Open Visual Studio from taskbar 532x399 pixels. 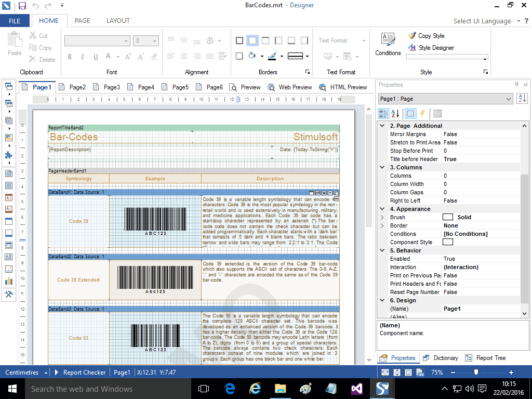coord(356,389)
